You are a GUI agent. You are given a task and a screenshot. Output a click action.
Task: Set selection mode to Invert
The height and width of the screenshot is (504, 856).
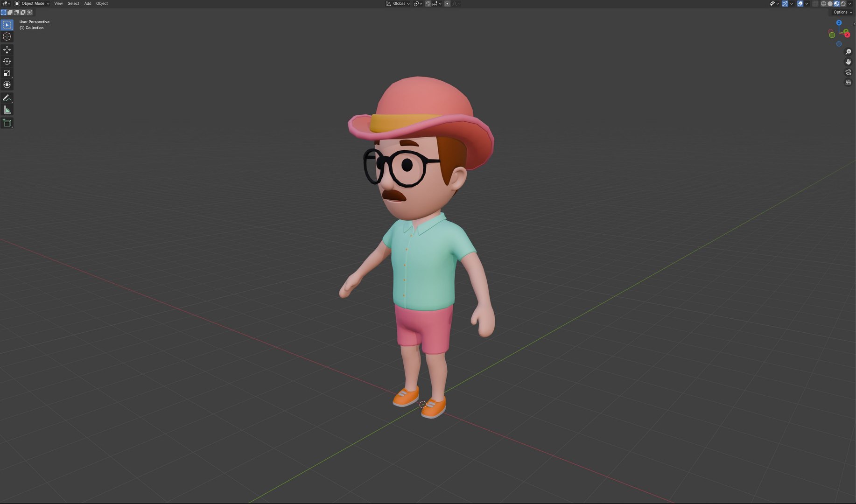click(x=23, y=12)
